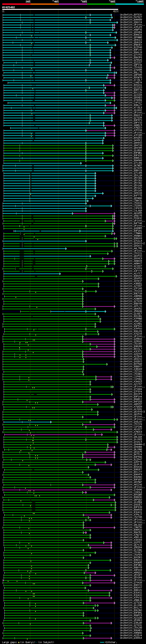The image size is (146, 644).
Task: Select the UniRef100_Q5YLQ9 label
Action: point(131,175)
